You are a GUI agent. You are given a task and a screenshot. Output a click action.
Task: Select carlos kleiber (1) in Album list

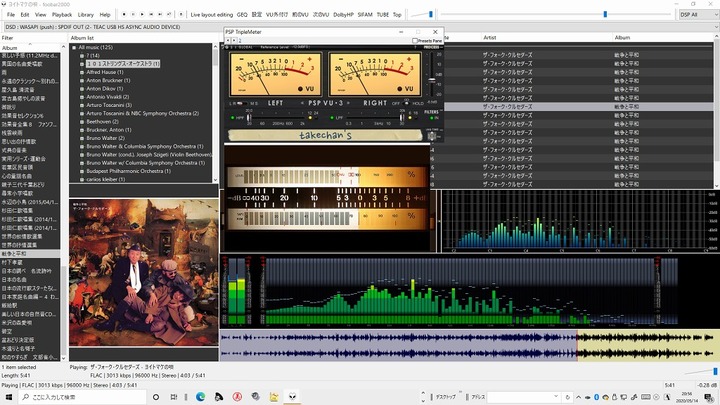106,180
